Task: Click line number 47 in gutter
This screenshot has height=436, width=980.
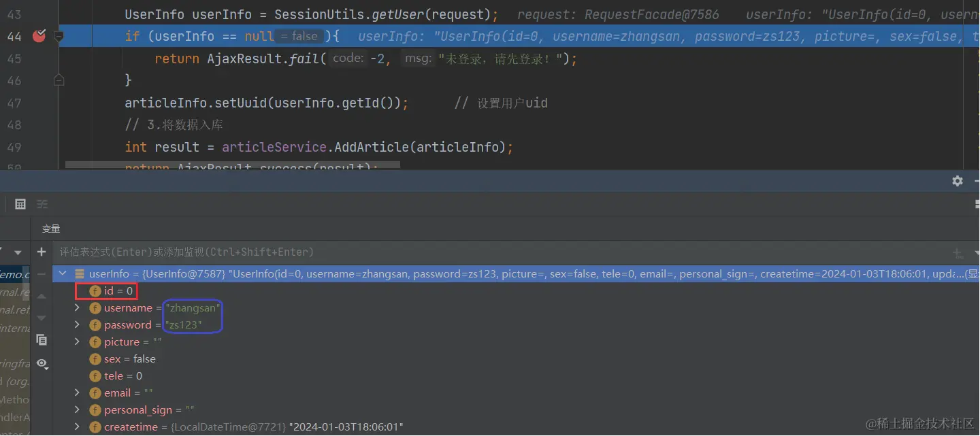Action: pyautogui.click(x=14, y=103)
